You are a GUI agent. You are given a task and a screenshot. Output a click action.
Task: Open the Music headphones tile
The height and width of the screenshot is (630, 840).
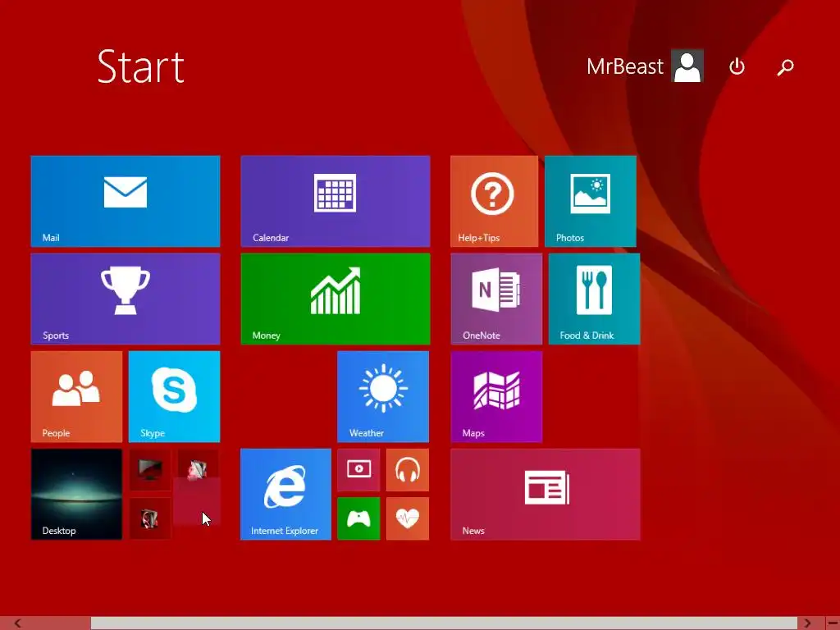[408, 470]
